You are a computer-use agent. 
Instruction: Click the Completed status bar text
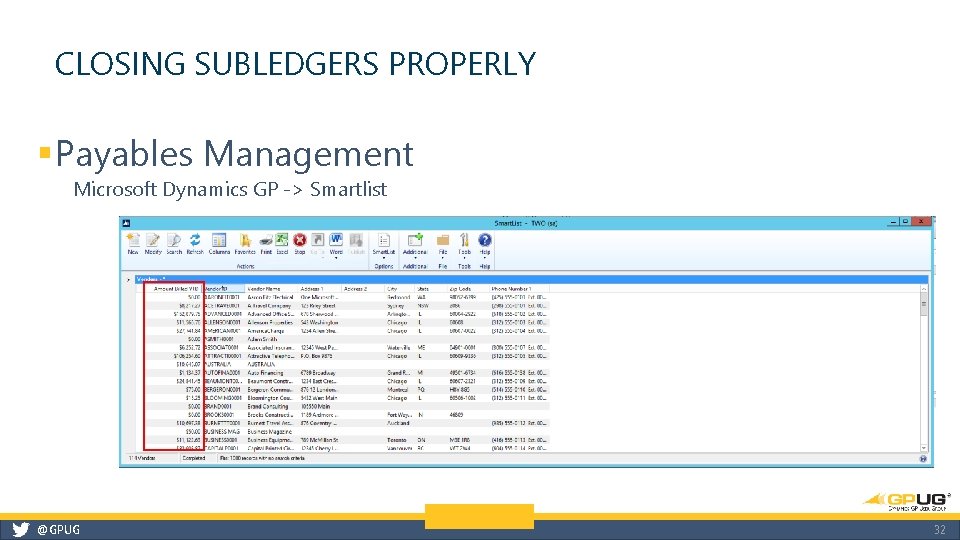193,458
